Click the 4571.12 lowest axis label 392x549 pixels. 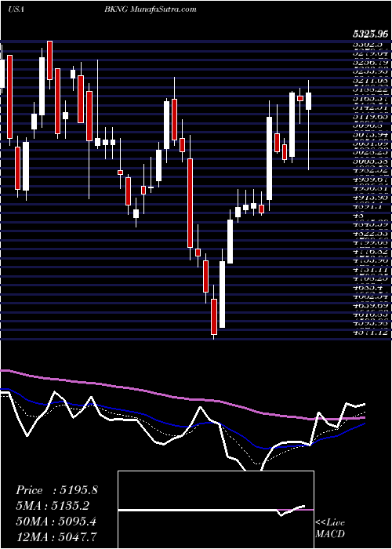coord(371,333)
